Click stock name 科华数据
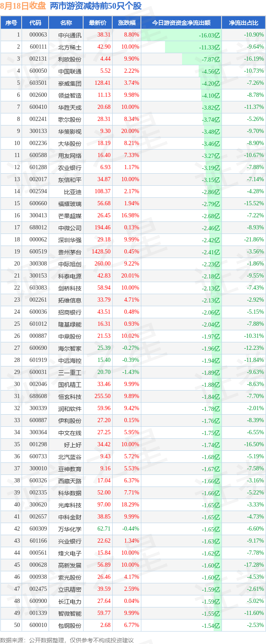The image size is (266, 644). coord(70,493)
